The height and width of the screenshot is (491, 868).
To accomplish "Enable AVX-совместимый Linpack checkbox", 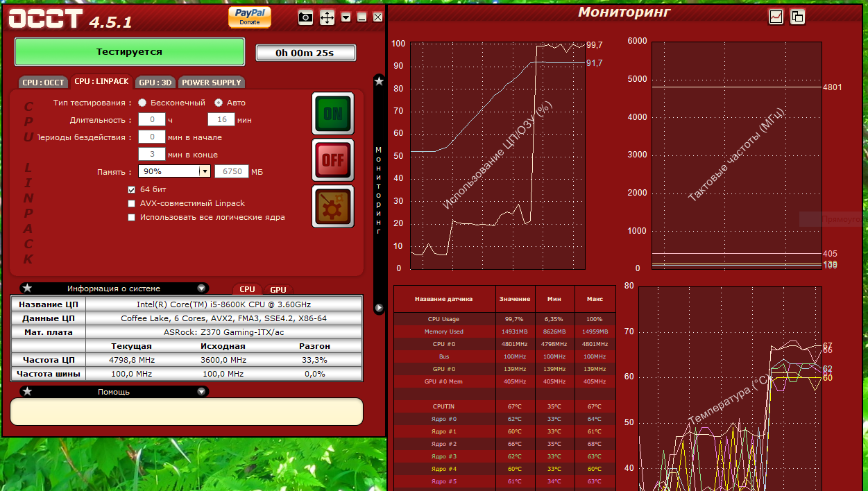I will pyautogui.click(x=132, y=203).
